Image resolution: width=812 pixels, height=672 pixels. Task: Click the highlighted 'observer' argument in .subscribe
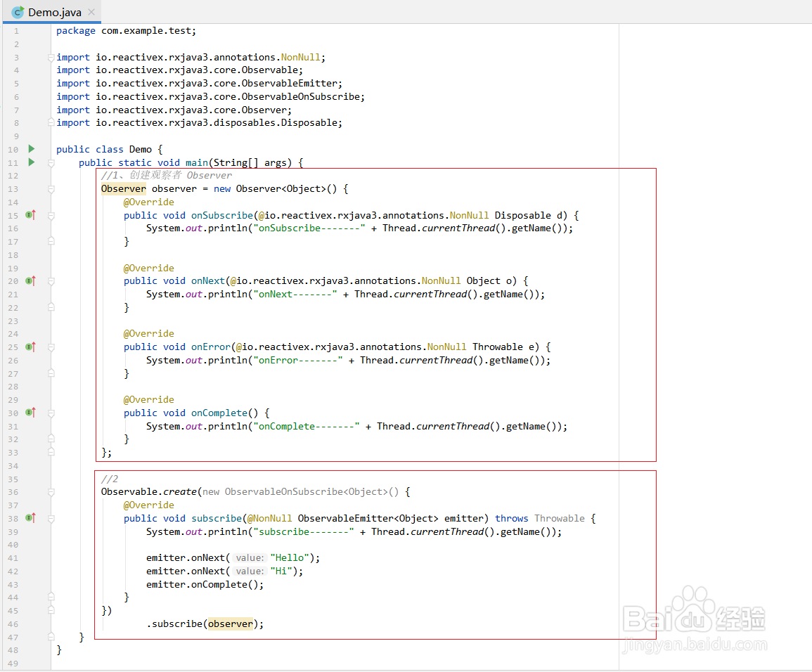231,624
